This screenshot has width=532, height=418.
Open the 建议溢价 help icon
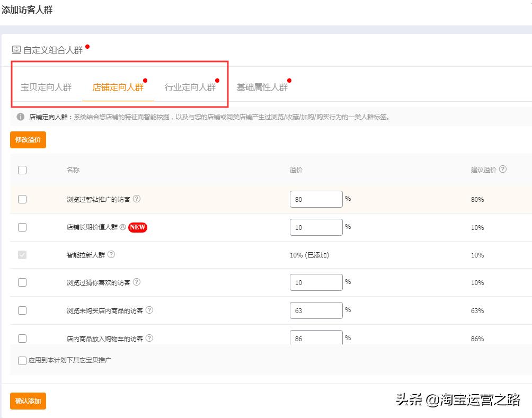(x=502, y=169)
